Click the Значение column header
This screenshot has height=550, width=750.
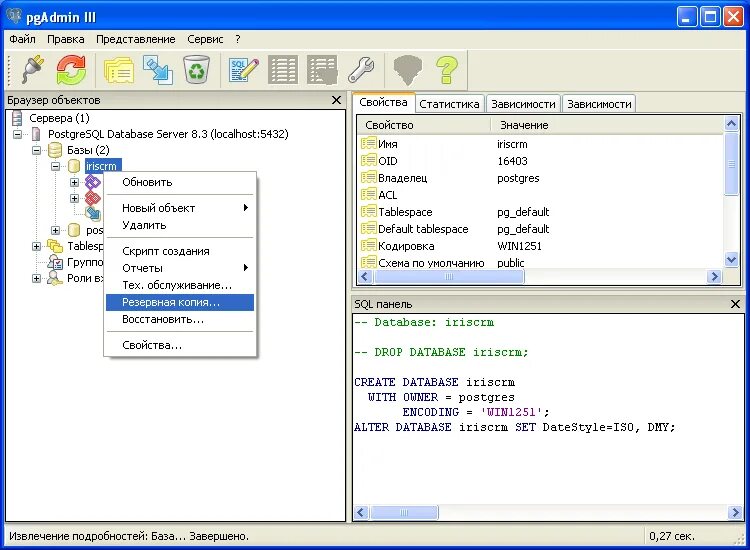[x=608, y=125]
